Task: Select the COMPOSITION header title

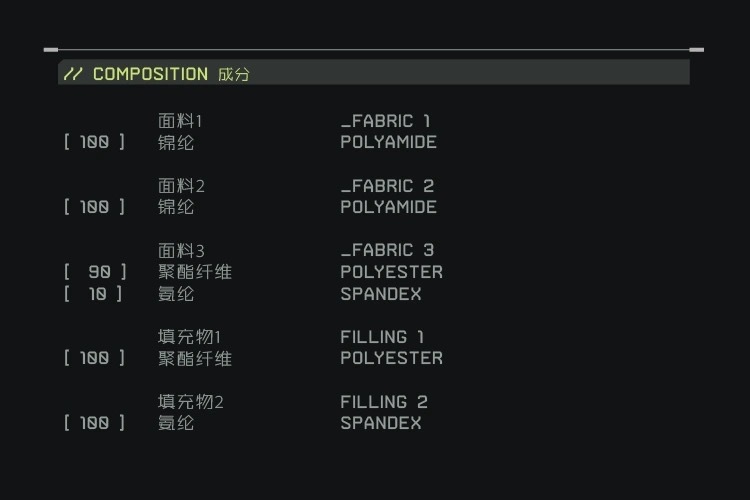Action: (x=150, y=74)
